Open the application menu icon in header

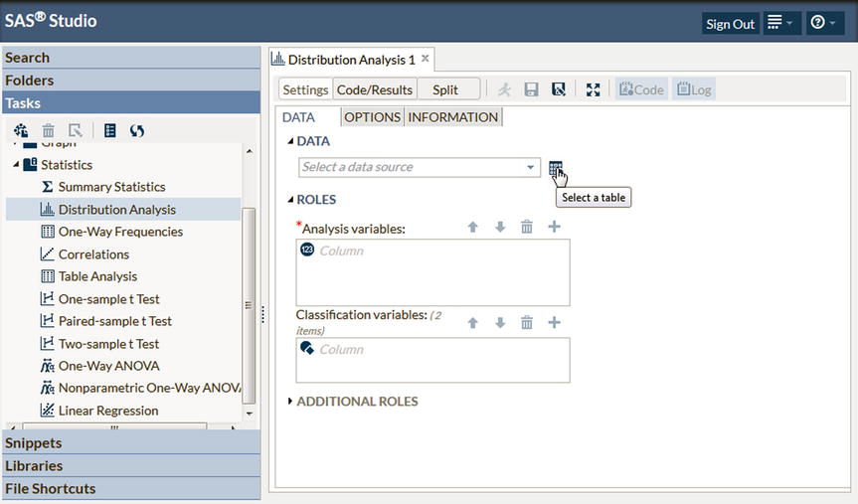pos(780,23)
